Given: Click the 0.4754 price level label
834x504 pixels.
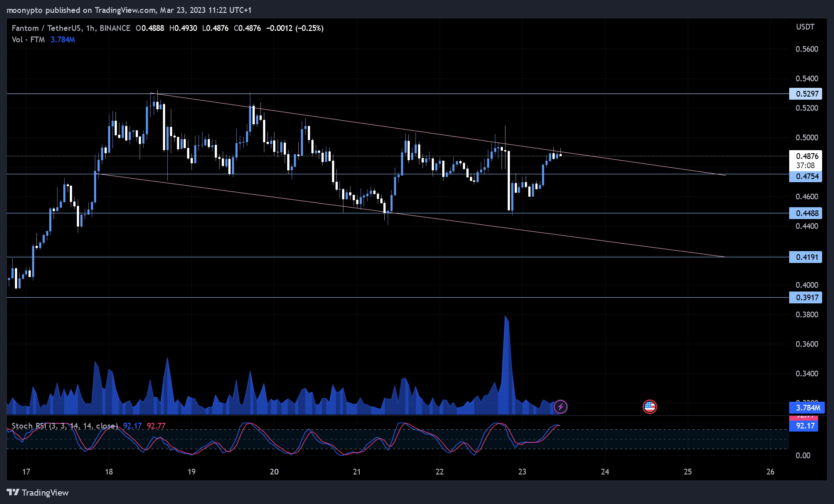Looking at the screenshot, I should [x=805, y=176].
